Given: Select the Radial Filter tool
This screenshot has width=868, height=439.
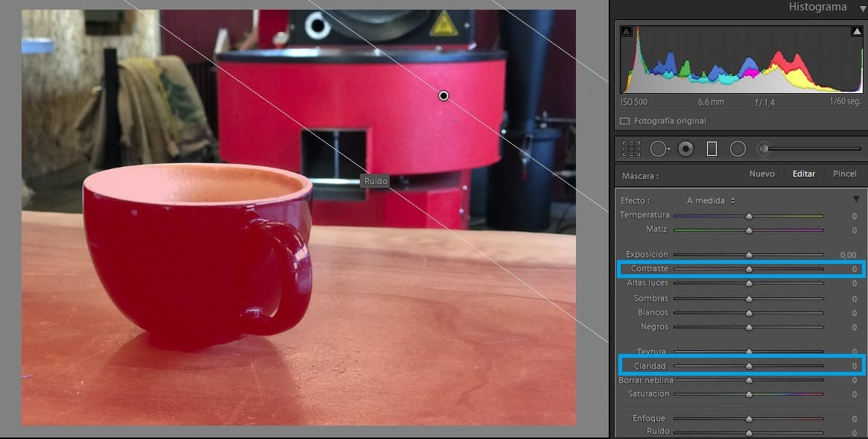Looking at the screenshot, I should [x=738, y=149].
